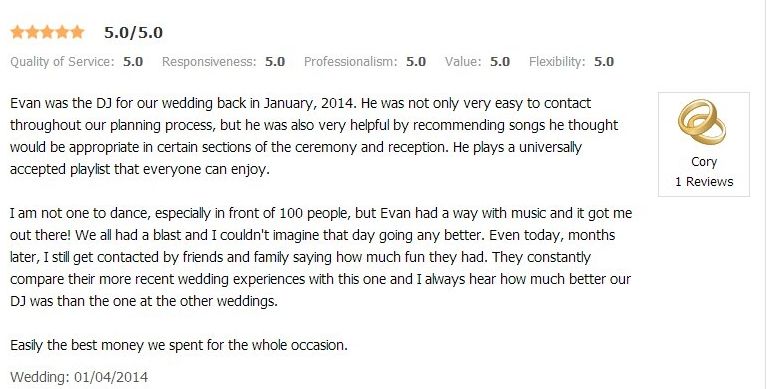Image resolution: width=767 pixels, height=389 pixels.
Task: Click the reviewer profile card box
Action: point(704,144)
